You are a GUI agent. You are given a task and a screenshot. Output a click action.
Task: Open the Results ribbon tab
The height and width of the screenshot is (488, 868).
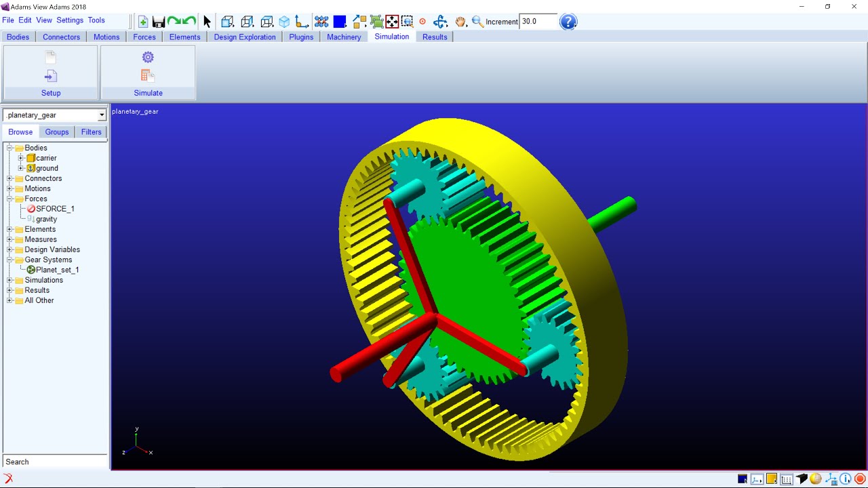coord(435,37)
